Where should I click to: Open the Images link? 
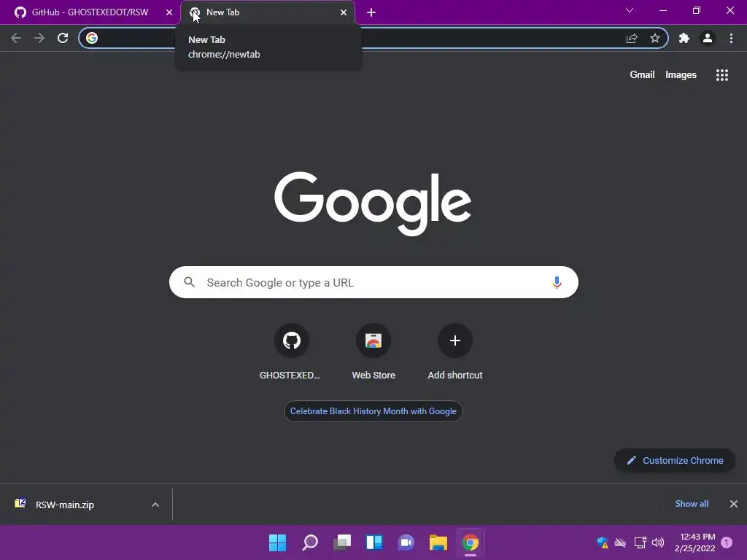[681, 75]
